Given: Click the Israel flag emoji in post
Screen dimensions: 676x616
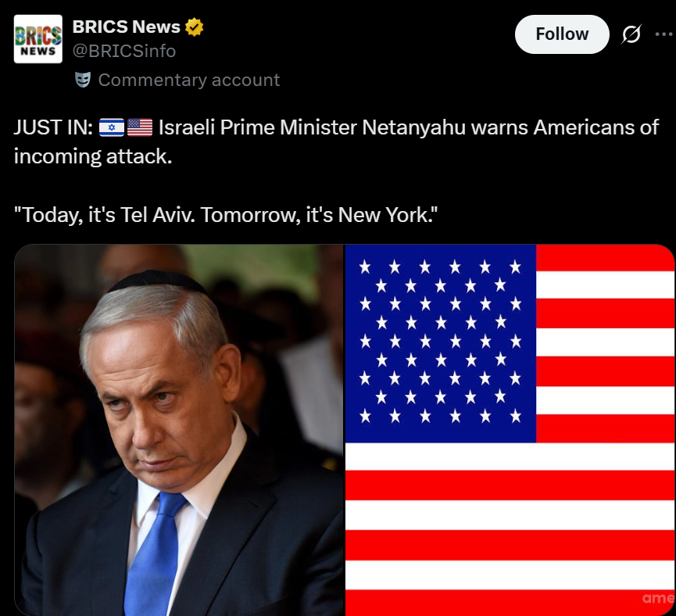Looking at the screenshot, I should [x=112, y=127].
